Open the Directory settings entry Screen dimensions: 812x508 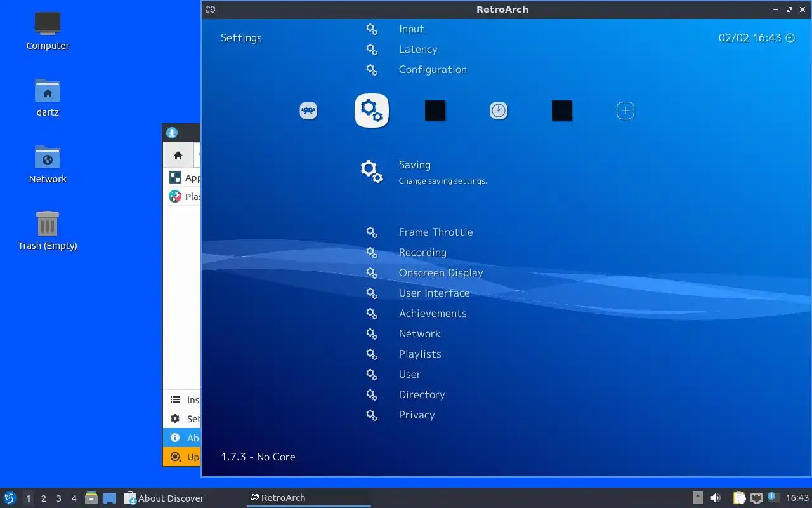(422, 395)
